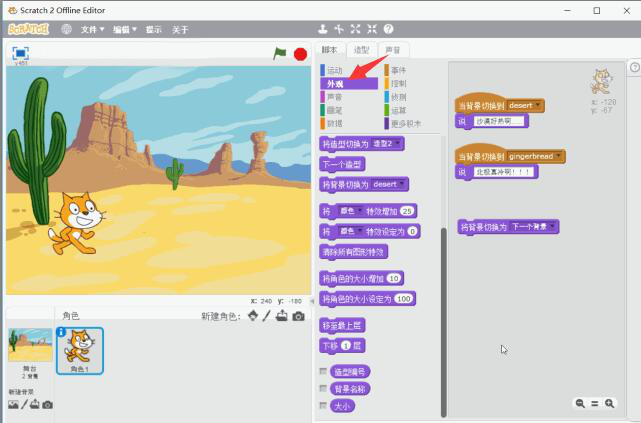Switch stage to full screen mode
The width and height of the screenshot is (641, 423).
coord(20,53)
